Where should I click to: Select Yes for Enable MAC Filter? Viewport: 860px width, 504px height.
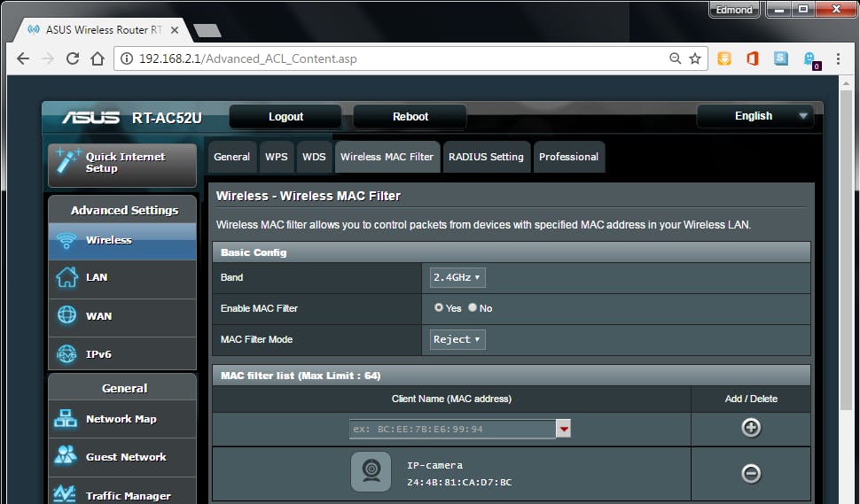tap(438, 308)
